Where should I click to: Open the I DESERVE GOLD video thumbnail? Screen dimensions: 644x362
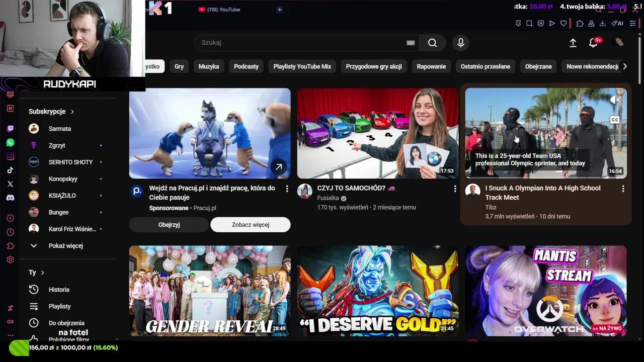point(378,291)
